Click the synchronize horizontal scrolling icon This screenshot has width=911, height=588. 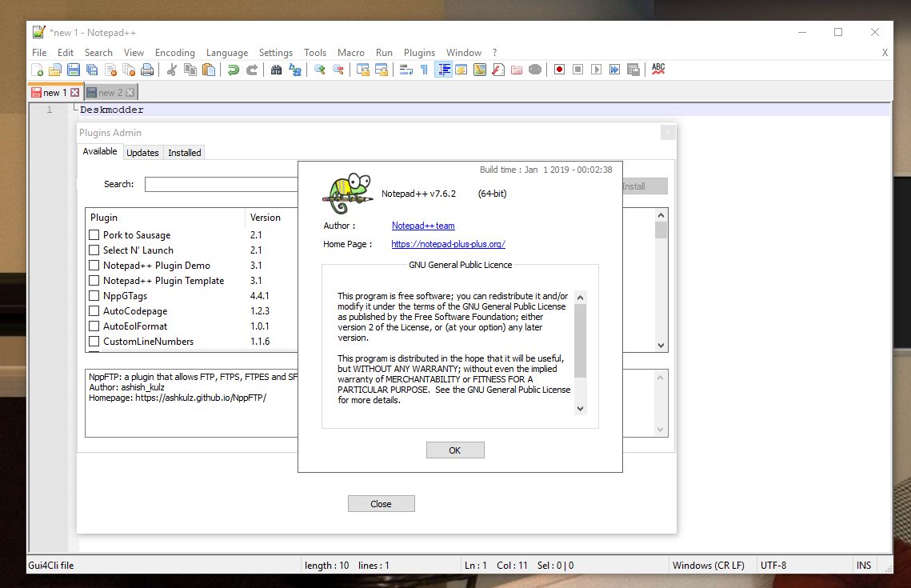(382, 70)
